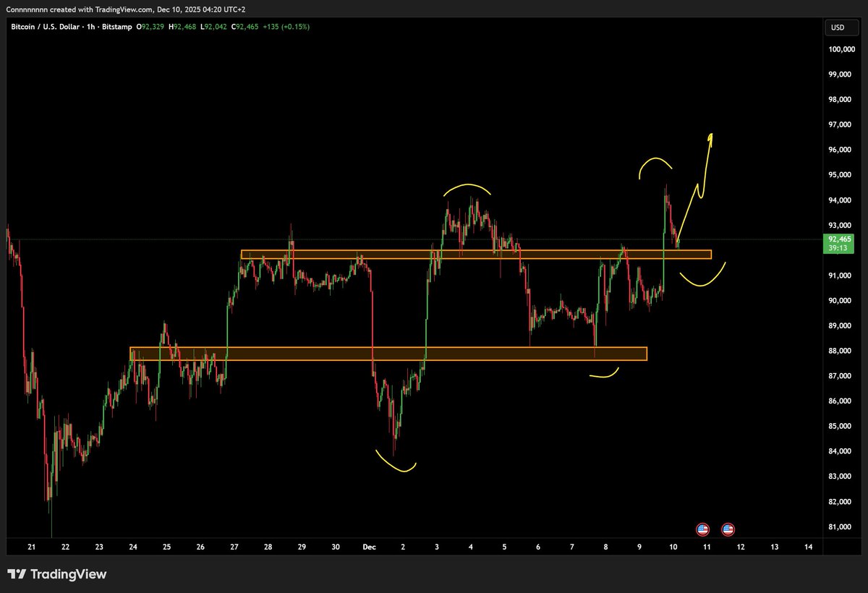This screenshot has height=593, width=868.
Task: Click date label 14 on the time axis
Action: click(x=808, y=547)
